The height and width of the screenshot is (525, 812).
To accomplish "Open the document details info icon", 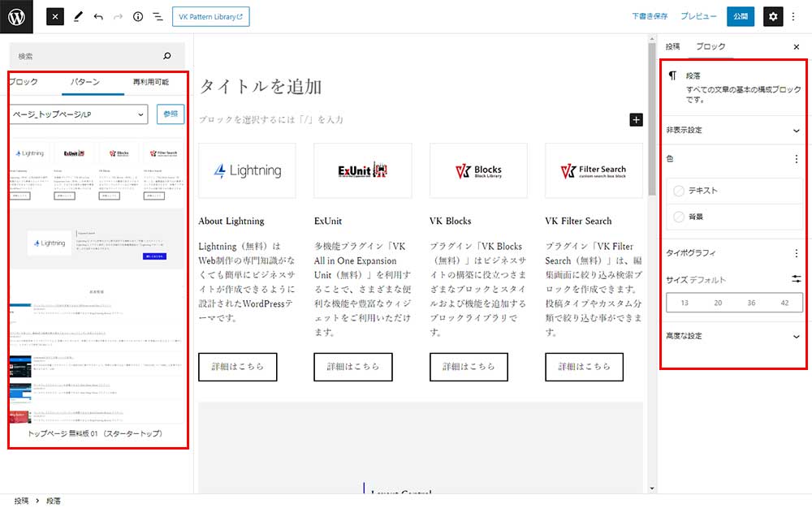I will [137, 16].
